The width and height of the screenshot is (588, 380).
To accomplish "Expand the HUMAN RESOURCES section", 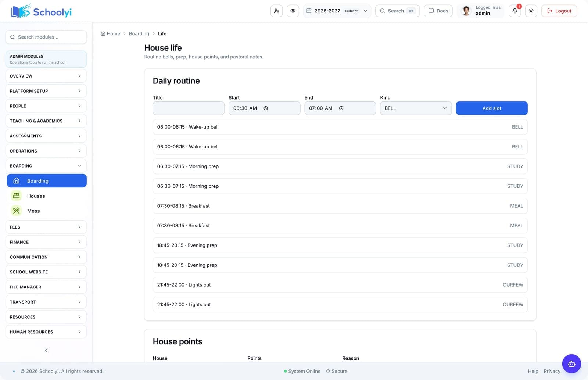I will tap(46, 332).
